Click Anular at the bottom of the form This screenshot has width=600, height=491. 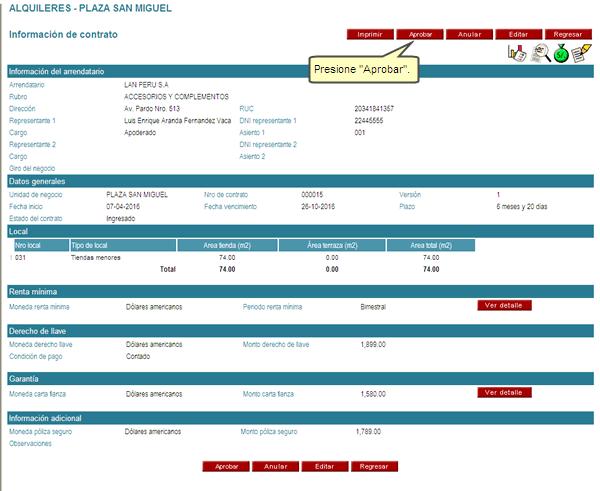click(x=275, y=466)
